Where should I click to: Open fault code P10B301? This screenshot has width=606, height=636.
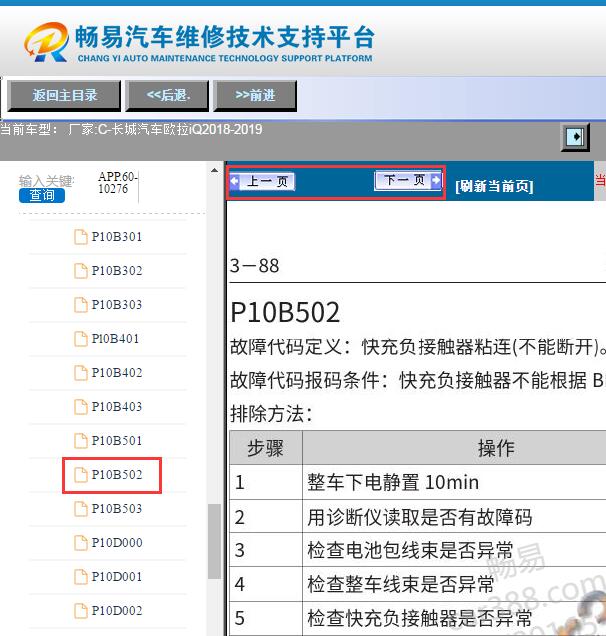tap(117, 237)
